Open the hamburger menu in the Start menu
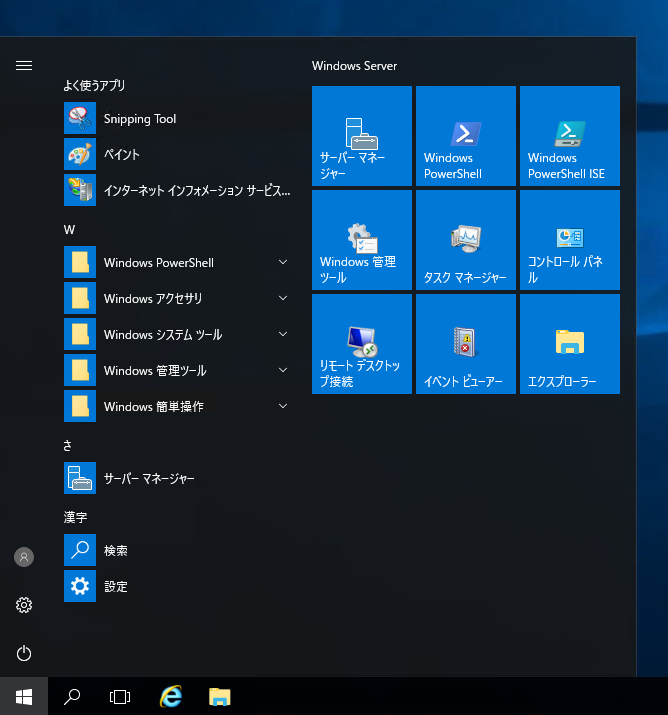The image size is (668, 715). [24, 66]
